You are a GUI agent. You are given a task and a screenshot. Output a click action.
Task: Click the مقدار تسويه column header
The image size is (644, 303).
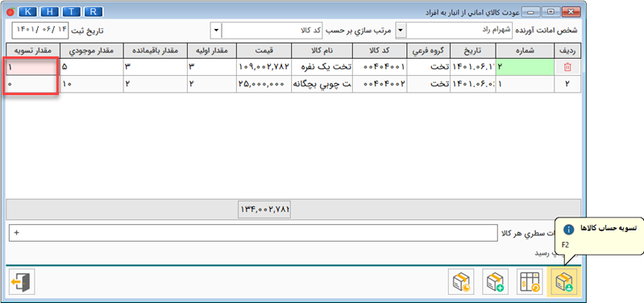point(32,51)
